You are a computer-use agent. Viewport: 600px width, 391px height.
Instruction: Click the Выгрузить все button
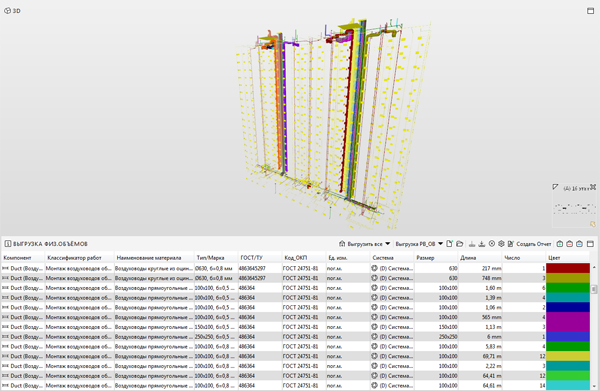coord(361,244)
